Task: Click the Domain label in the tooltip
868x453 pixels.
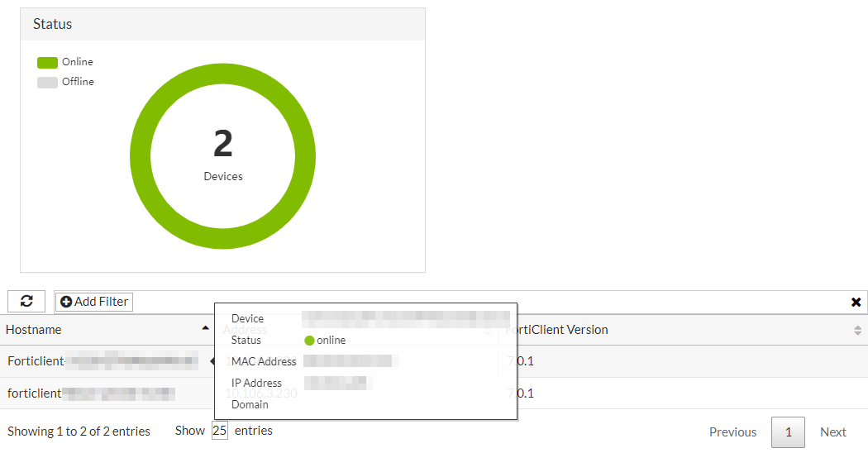Action: click(250, 404)
